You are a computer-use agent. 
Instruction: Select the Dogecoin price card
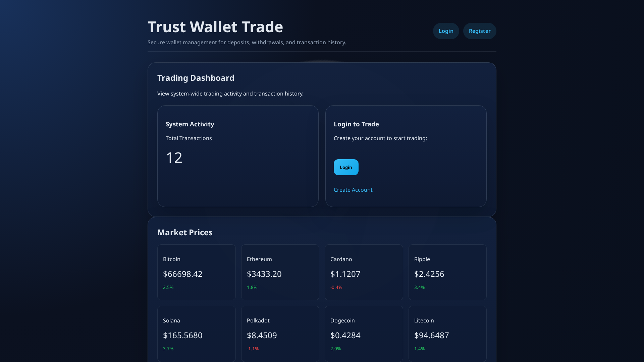(364, 334)
